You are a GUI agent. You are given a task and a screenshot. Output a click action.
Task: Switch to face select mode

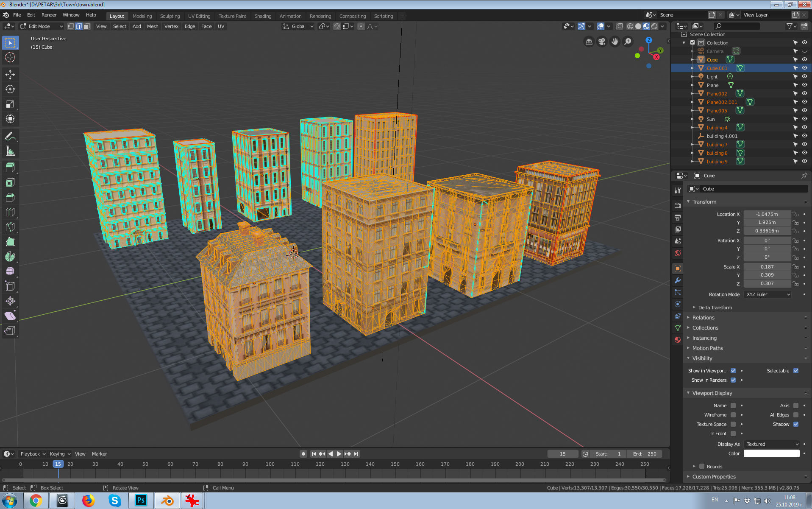click(87, 26)
